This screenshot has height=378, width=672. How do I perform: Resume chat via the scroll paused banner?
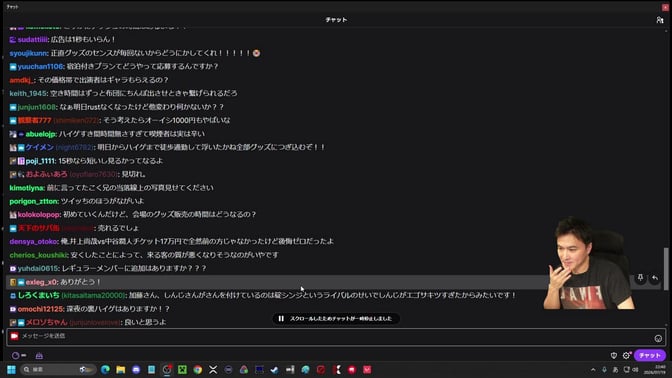point(336,318)
